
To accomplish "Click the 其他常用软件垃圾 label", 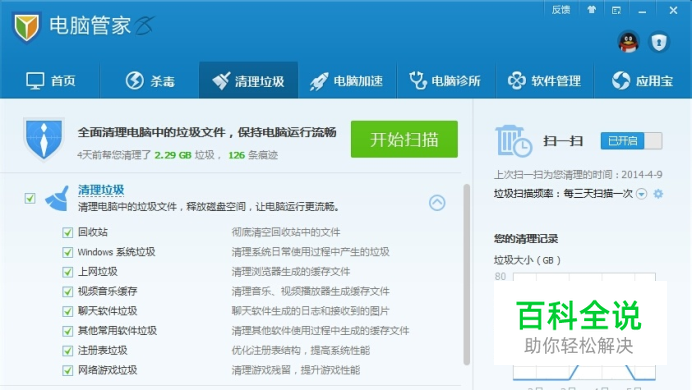I will (x=117, y=331).
